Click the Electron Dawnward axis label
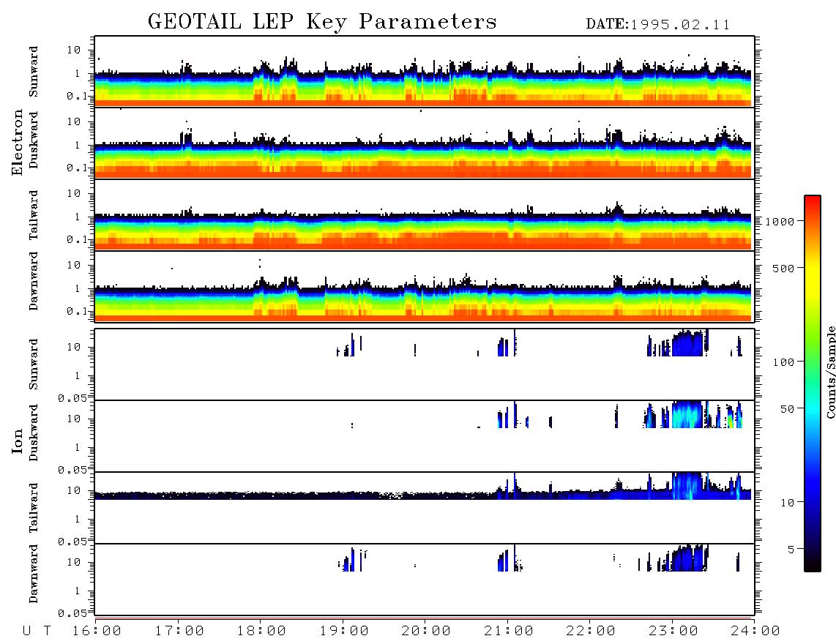836x644 pixels. tap(34, 282)
